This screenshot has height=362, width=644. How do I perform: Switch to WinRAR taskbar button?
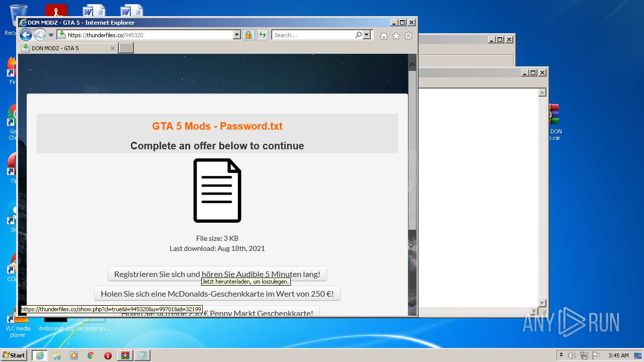125,355
